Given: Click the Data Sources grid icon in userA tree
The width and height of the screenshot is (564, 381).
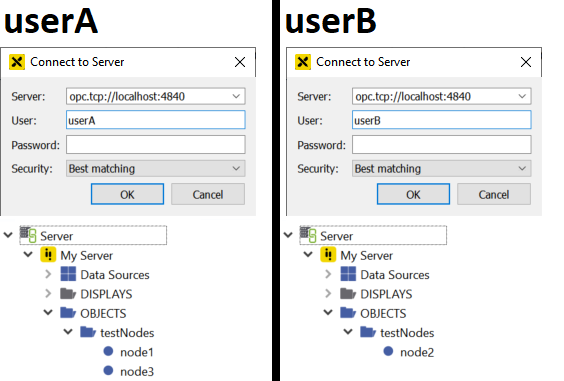Looking at the screenshot, I should tap(68, 274).
